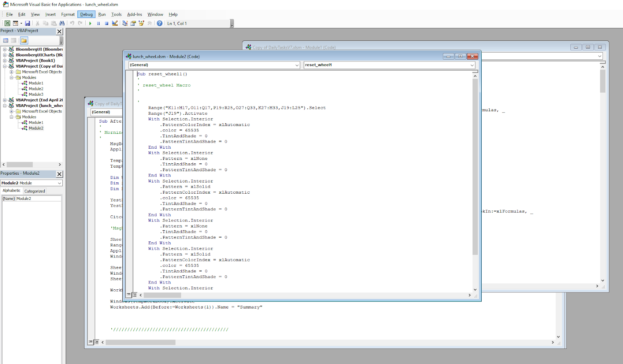The height and width of the screenshot is (364, 623).
Task: Open View Microsoft Excel from the toolbar
Action: [x=7, y=23]
